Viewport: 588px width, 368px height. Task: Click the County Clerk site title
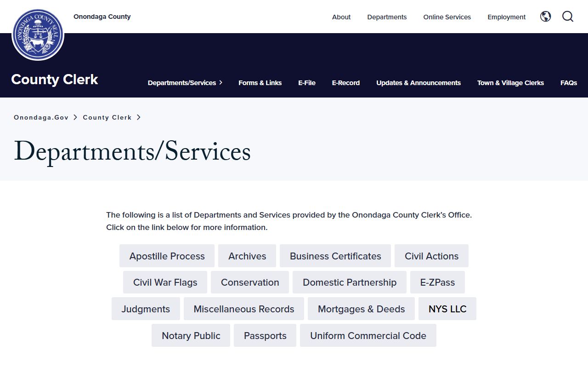55,80
